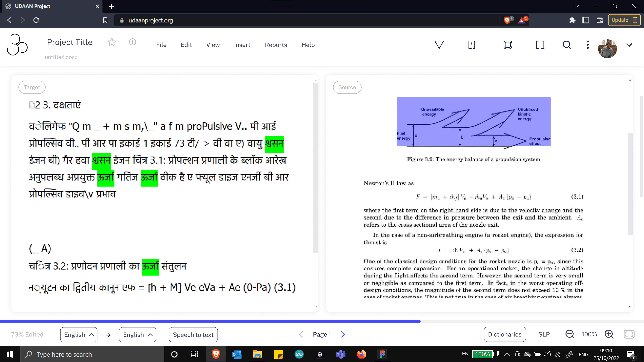Expand the user profile chevron

click(629, 45)
